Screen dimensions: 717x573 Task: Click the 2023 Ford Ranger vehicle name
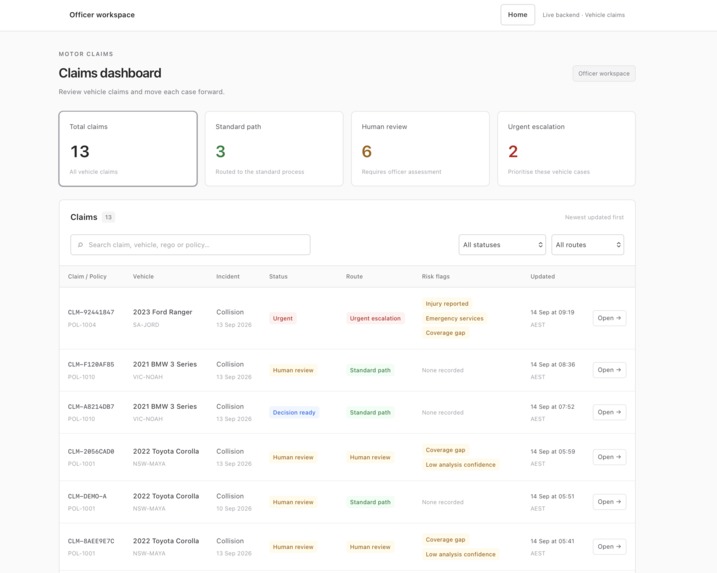pyautogui.click(x=162, y=312)
